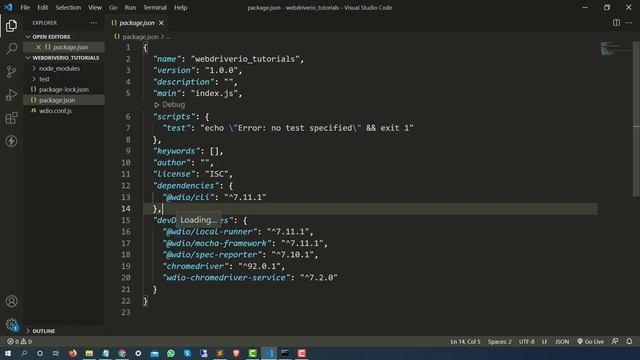Open Firefox from the taskbar
The image size is (640, 360).
click(x=73, y=353)
